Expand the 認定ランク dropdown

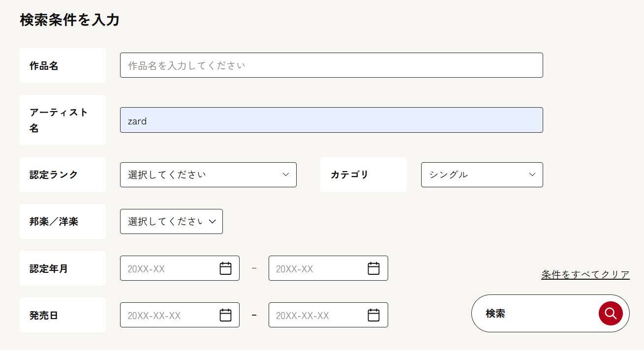tap(208, 175)
